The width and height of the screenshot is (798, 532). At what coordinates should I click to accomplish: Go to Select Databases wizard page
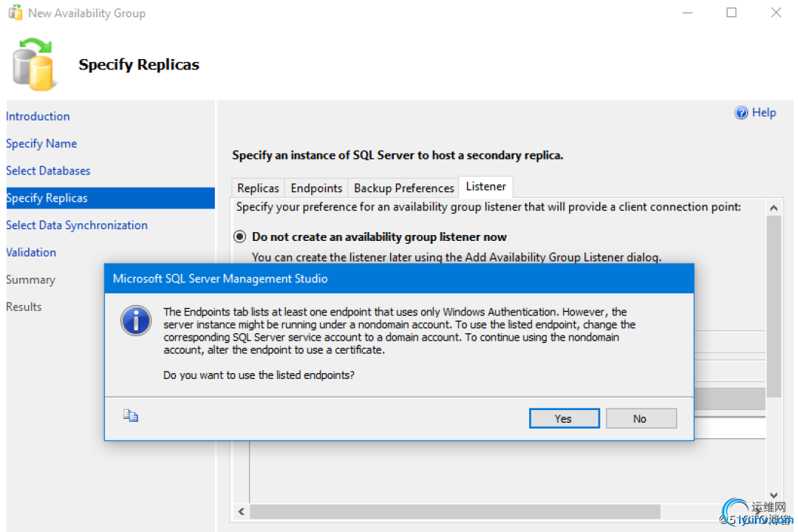[48, 171]
